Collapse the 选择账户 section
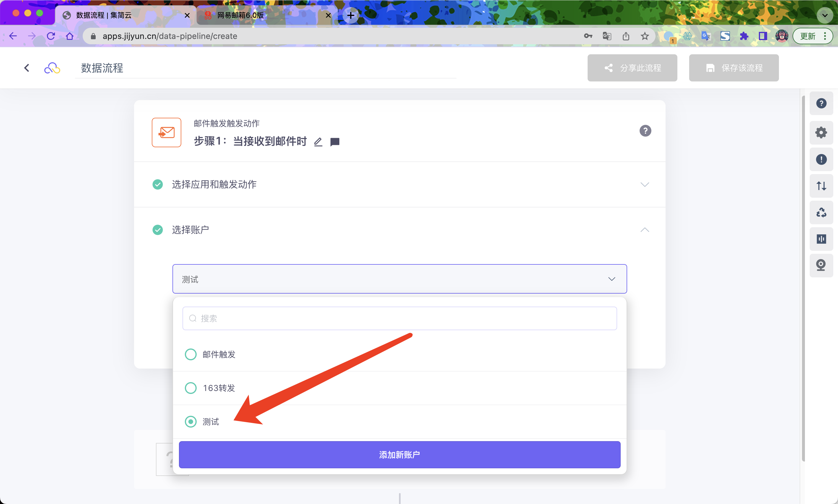This screenshot has width=838, height=504. [x=644, y=230]
